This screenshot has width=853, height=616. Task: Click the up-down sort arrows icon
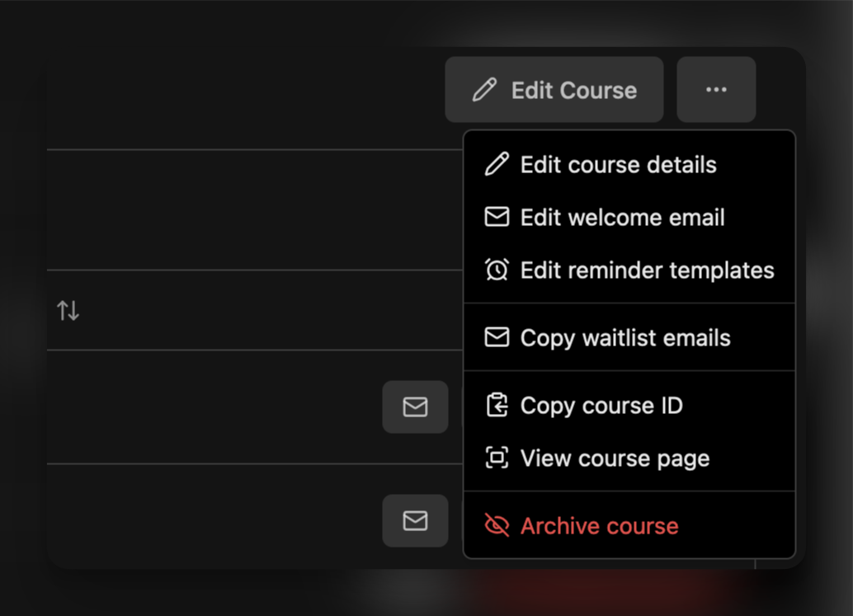(67, 310)
